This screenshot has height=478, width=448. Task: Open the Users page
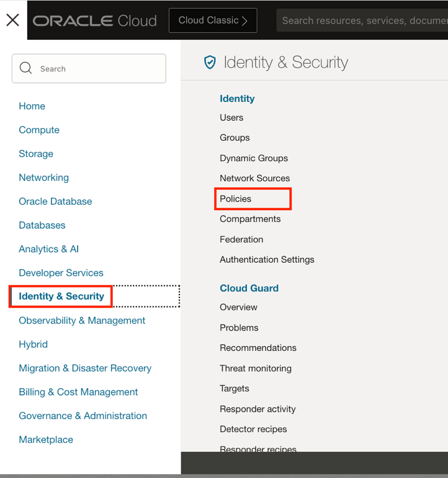pos(231,118)
